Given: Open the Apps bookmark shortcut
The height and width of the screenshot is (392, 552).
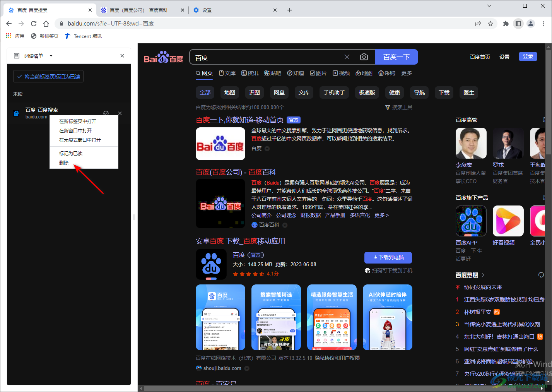Looking at the screenshot, I should (15, 36).
